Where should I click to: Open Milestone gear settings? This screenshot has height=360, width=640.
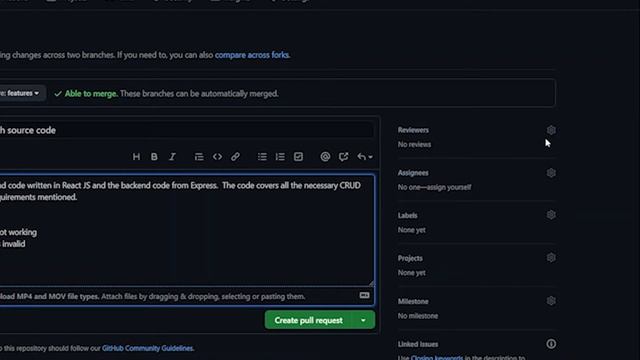[551, 301]
